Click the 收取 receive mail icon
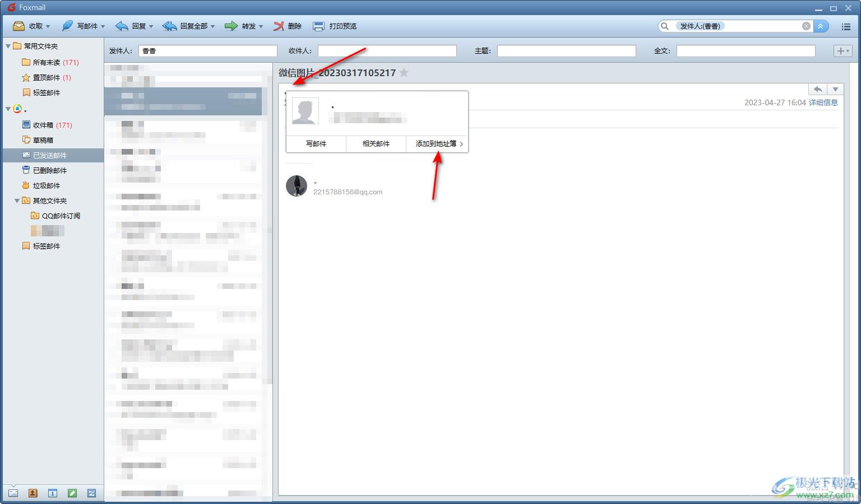This screenshot has height=504, width=861. (18, 26)
